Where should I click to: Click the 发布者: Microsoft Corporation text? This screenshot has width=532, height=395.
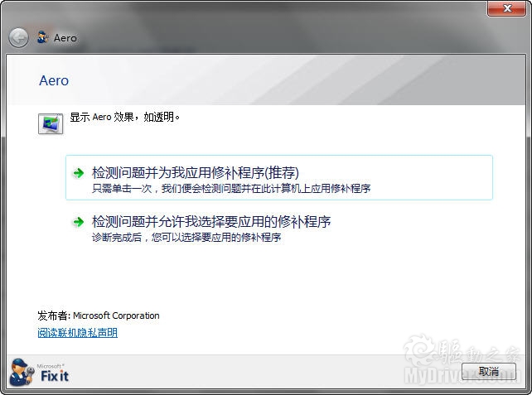(99, 316)
